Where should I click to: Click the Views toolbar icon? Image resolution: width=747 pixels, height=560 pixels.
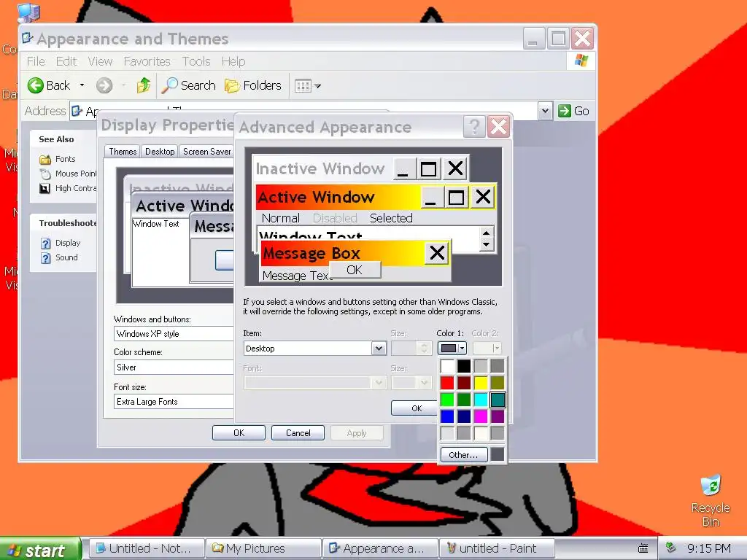pos(303,86)
